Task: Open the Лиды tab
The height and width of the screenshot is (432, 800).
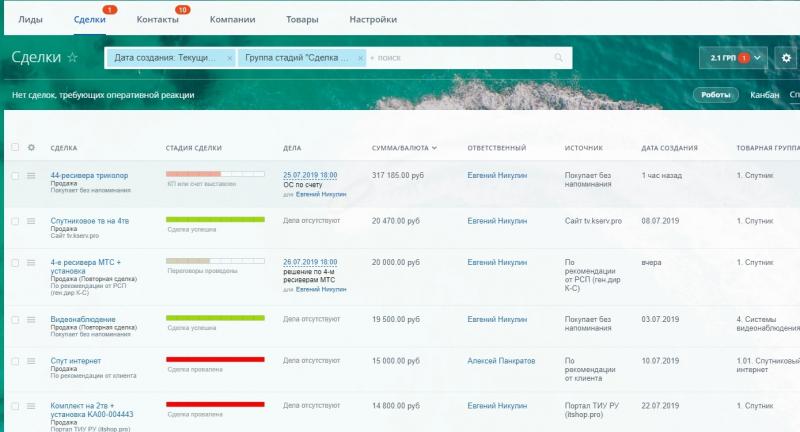Action: (x=31, y=19)
